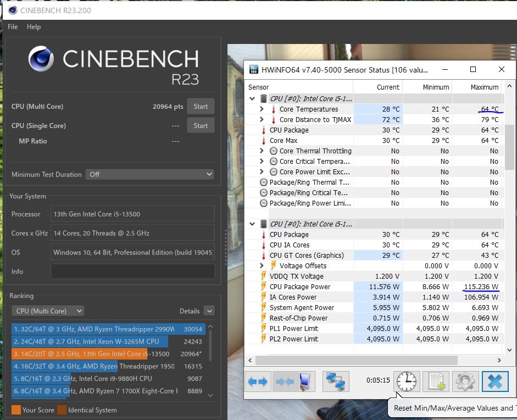Screen dimensions: 517x420
Task: Click the 115.236 W CPU Package Power maximum
Action: pos(481,286)
